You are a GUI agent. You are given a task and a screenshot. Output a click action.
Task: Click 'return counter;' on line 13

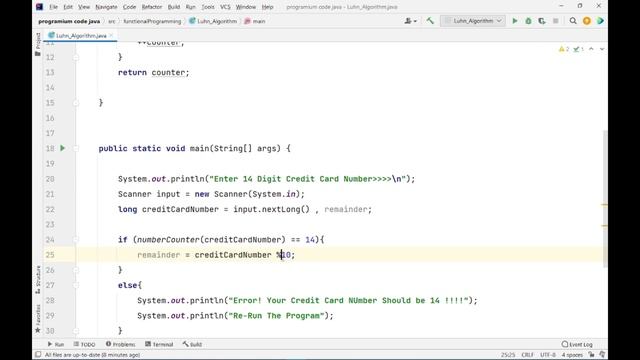[153, 73]
